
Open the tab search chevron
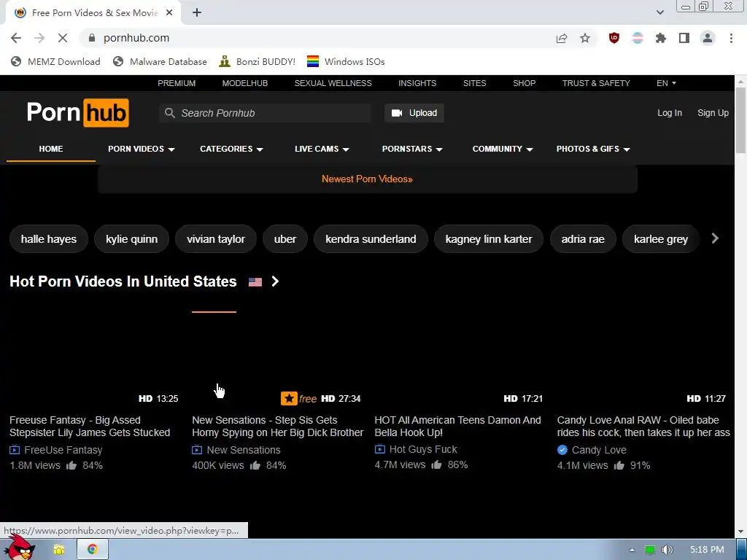659,13
